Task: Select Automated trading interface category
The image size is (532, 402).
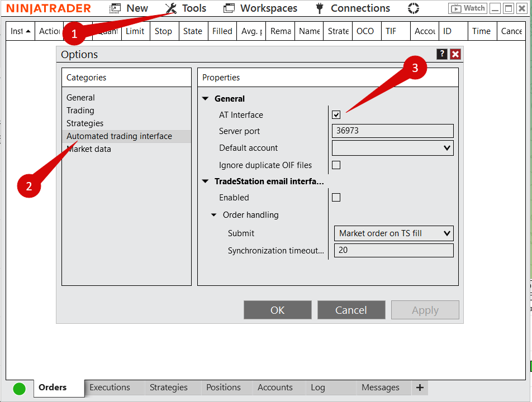Action: [126, 136]
